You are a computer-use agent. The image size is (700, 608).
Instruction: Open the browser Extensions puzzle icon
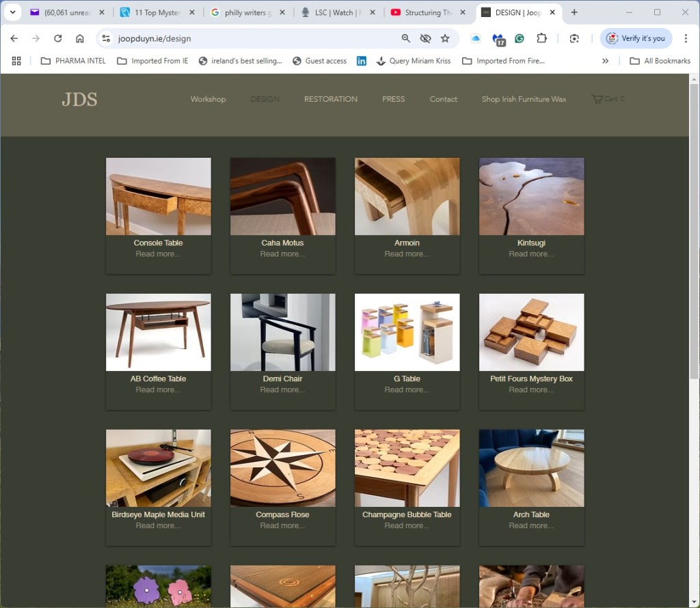[x=541, y=39]
